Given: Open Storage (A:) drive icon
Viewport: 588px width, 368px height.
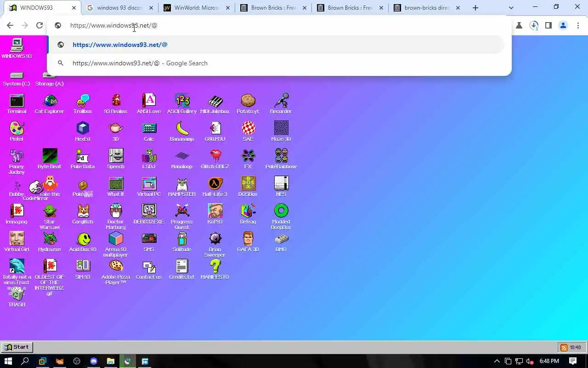Looking at the screenshot, I should [50, 79].
